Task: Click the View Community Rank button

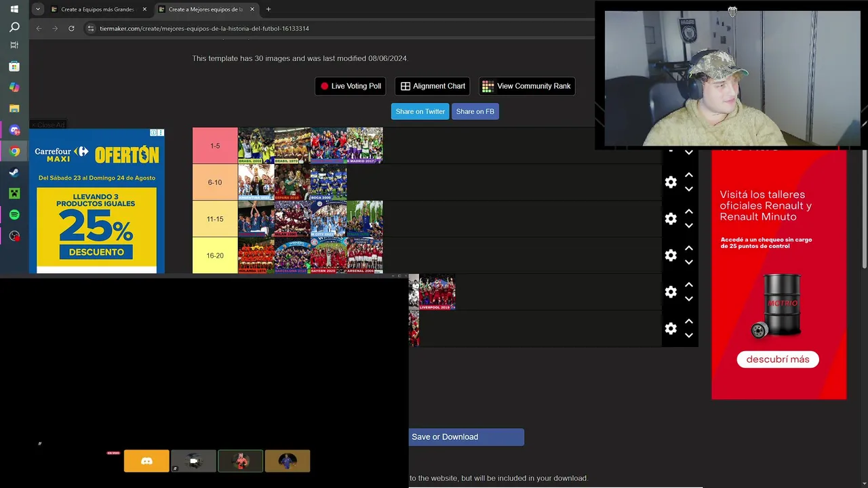Action: point(527,86)
